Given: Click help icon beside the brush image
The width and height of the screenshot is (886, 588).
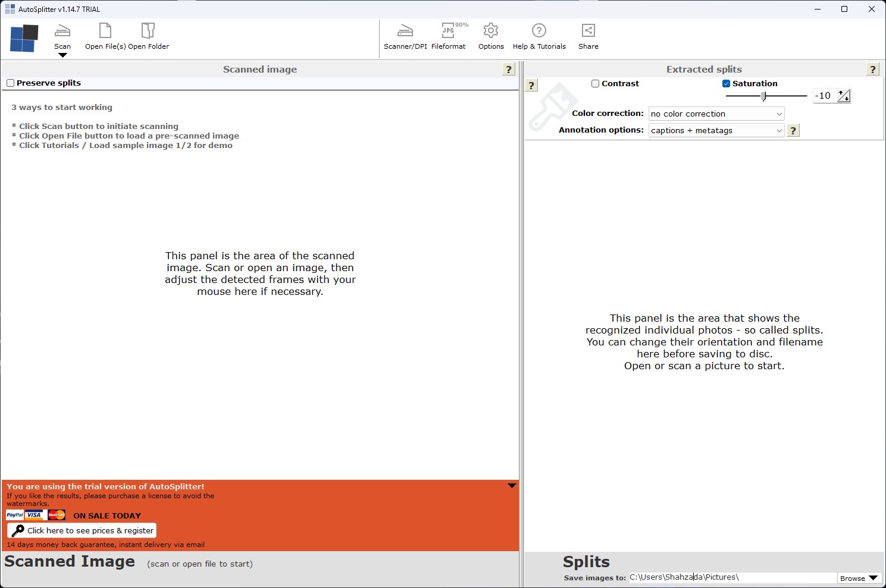Looking at the screenshot, I should [x=531, y=85].
